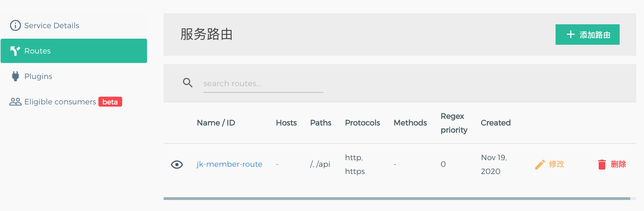The image size is (644, 211).
Task: Select the Routes sidebar item
Action: tap(74, 51)
